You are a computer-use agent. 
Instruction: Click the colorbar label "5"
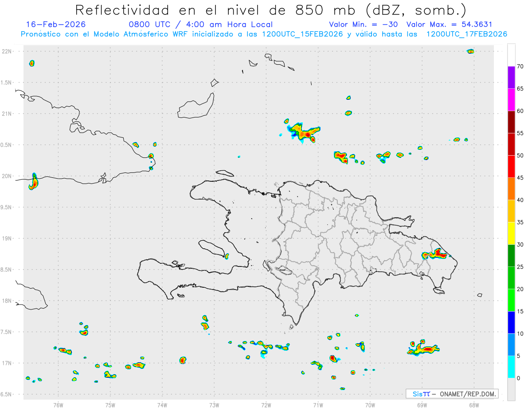[518, 356]
